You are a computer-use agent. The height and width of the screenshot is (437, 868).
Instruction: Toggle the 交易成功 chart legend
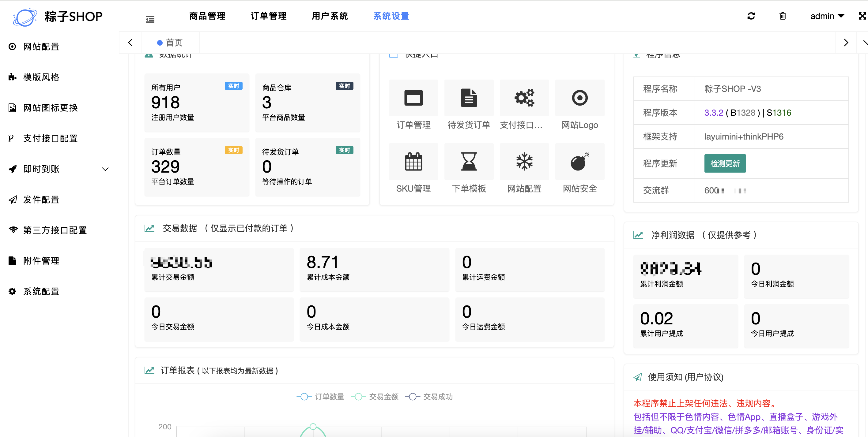(x=429, y=397)
